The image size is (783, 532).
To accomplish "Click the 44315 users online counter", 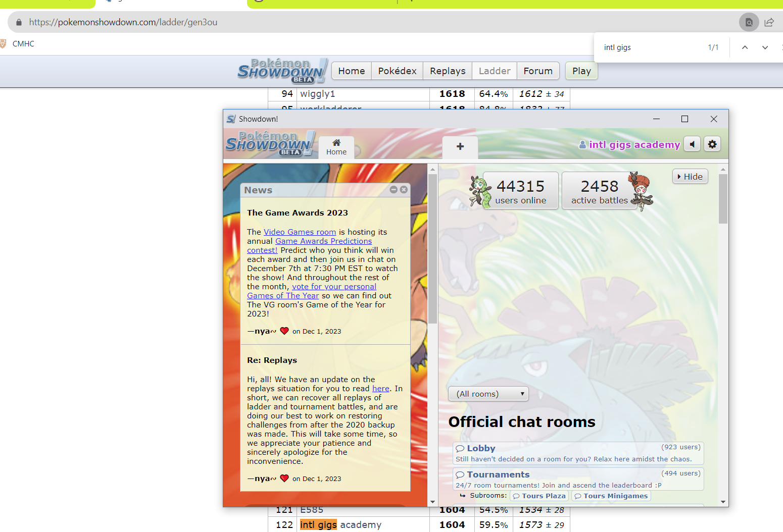I will click(520, 191).
